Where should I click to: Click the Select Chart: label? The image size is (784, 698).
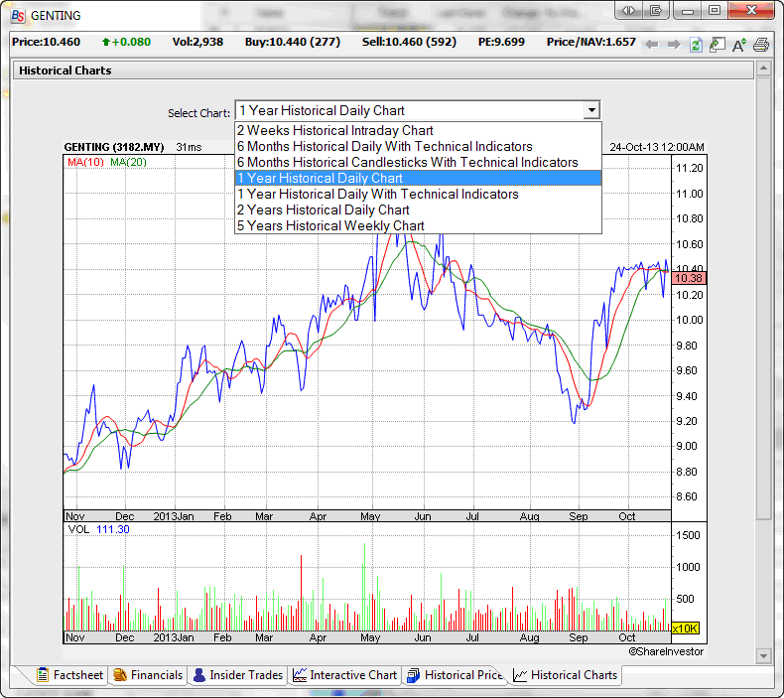199,113
